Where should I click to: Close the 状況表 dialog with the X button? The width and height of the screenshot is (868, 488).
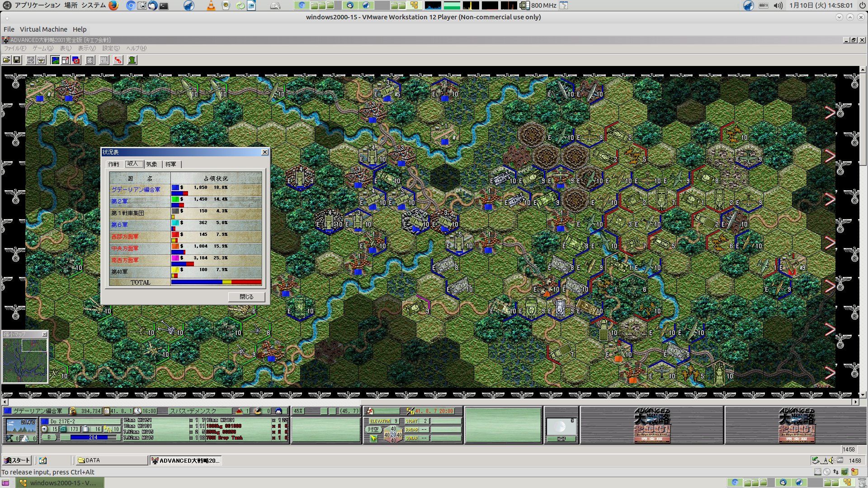coord(265,152)
